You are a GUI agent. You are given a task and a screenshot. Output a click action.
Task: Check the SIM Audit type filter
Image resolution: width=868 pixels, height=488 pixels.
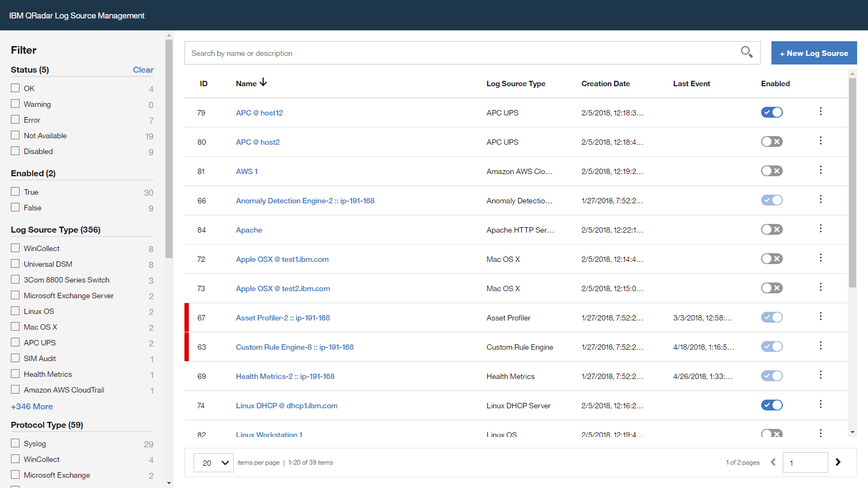[x=15, y=358]
